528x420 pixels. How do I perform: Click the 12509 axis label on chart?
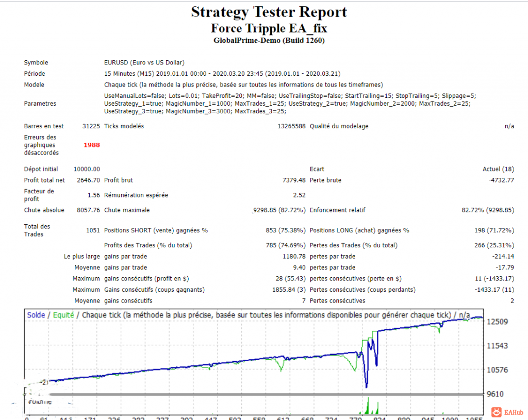click(x=498, y=322)
